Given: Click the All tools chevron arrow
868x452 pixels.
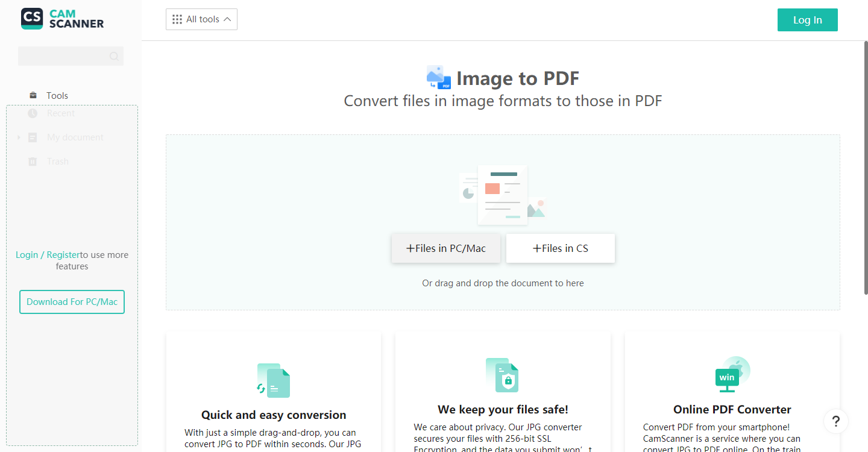Looking at the screenshot, I should (x=227, y=19).
